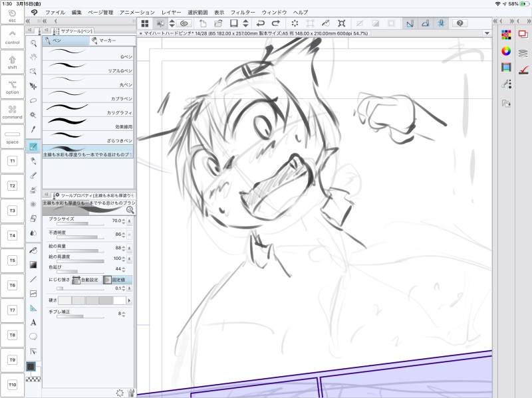Select the Move layer tool
The height and width of the screenshot is (398, 532).
pos(33,86)
